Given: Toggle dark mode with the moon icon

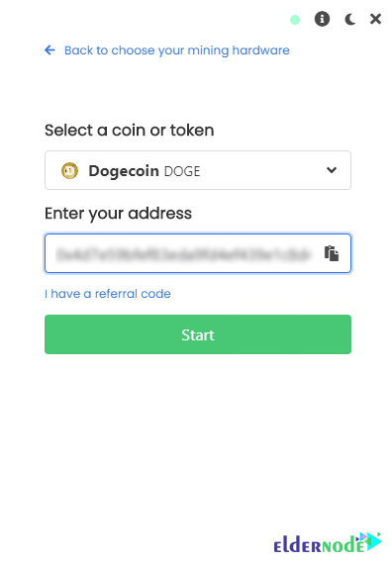Looking at the screenshot, I should pyautogui.click(x=350, y=19).
